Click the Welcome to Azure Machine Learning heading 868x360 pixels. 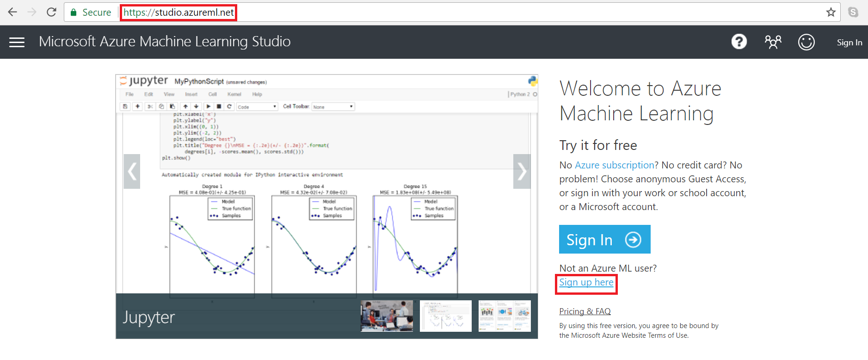(x=640, y=101)
